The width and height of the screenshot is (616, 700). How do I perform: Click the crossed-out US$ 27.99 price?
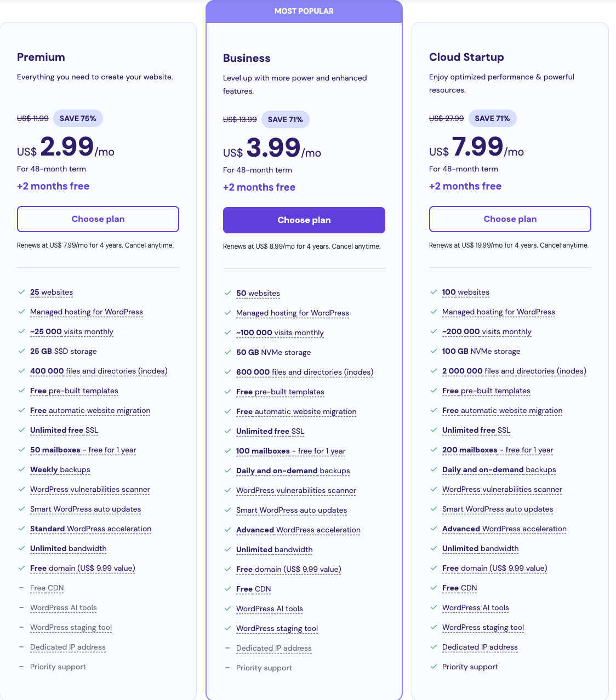446,118
